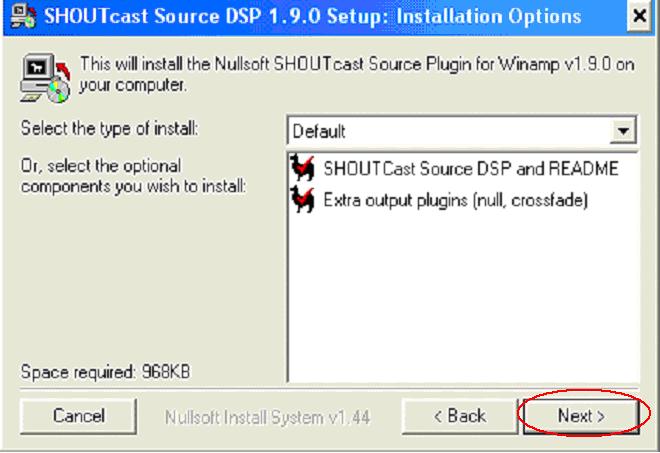Click empty area in the components list
Screen dimensions: 660x453
(x=463, y=295)
